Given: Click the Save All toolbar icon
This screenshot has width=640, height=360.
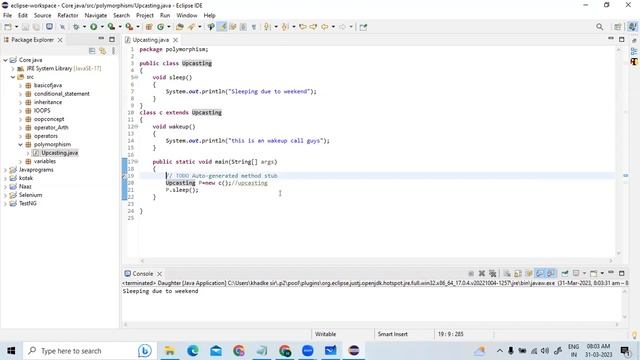Looking at the screenshot, I should [x=36, y=27].
